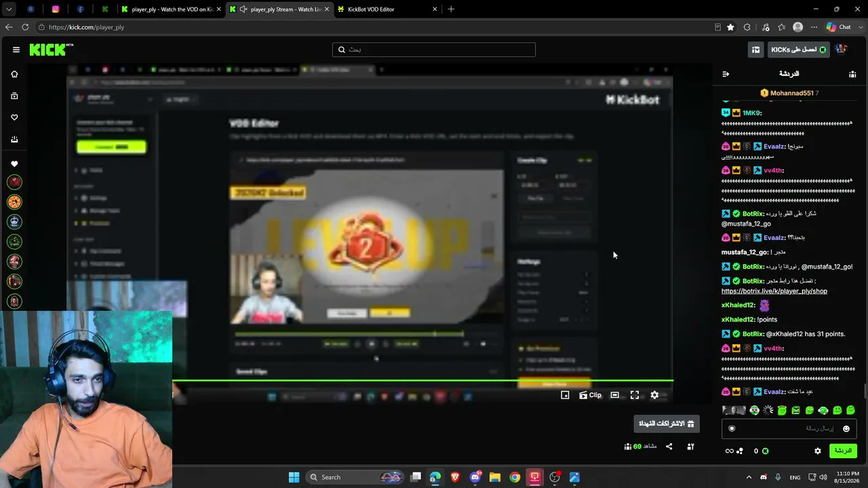Reload the Kick page
The height and width of the screenshot is (488, 868).
[25, 27]
